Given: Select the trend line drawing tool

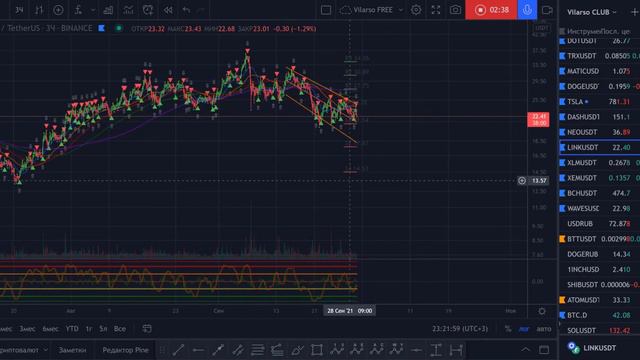Looking at the screenshot, I should coord(178,350).
